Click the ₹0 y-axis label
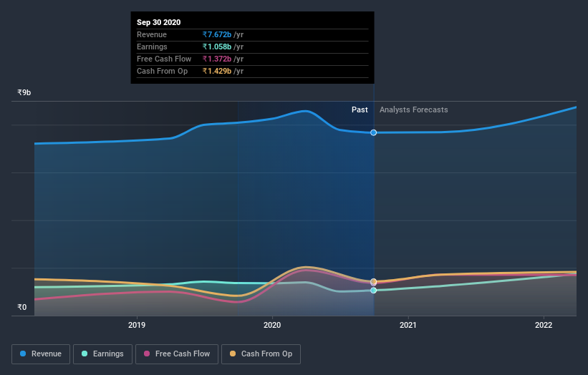 (21, 307)
